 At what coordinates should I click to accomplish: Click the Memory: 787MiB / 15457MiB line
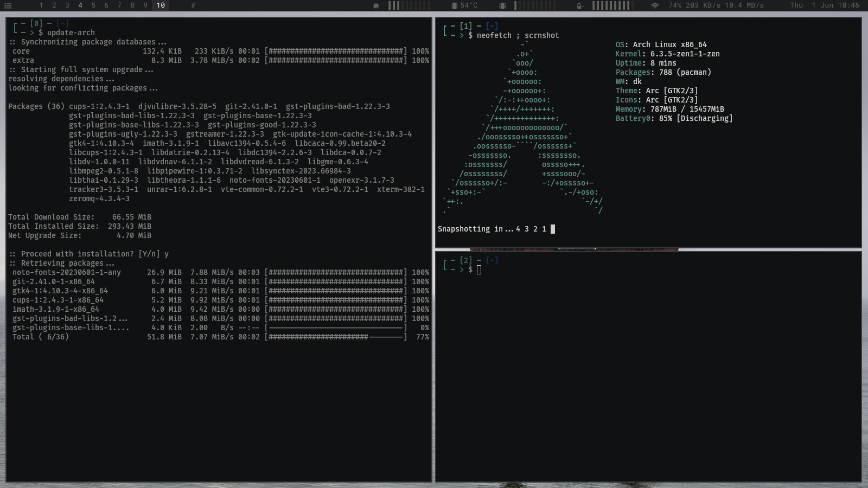click(x=670, y=109)
